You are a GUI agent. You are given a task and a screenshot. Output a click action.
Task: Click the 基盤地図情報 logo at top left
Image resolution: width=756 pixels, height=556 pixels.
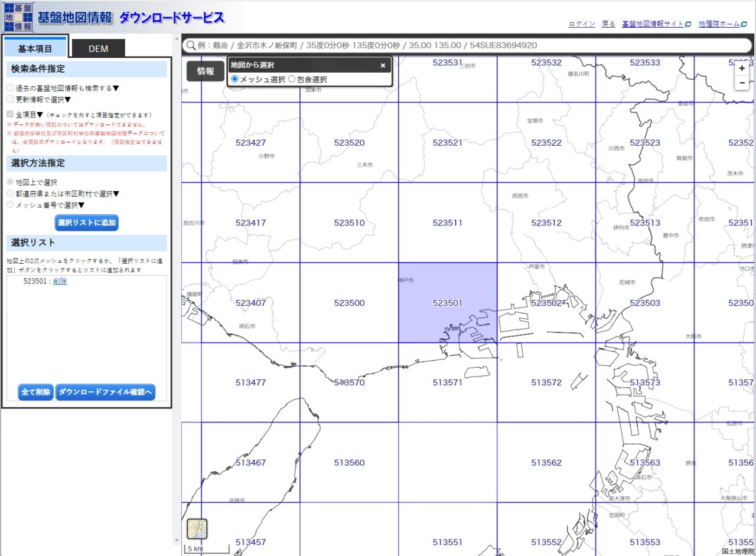pos(19,16)
